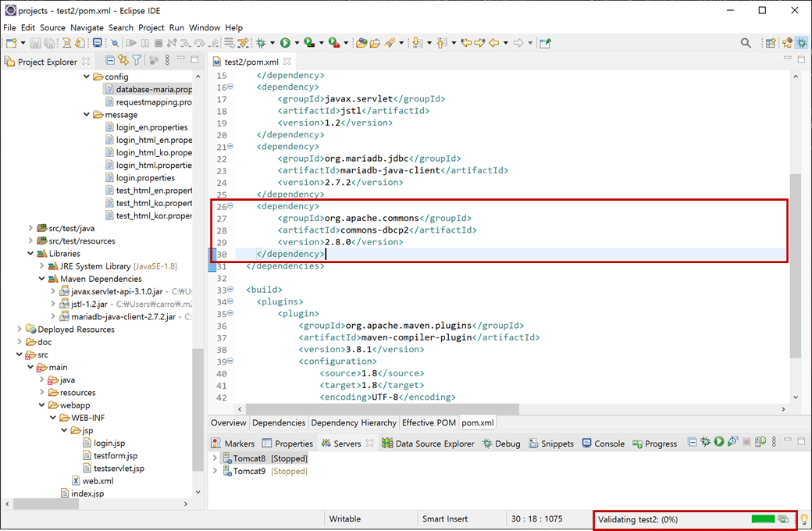Open the Window menu

205,27
